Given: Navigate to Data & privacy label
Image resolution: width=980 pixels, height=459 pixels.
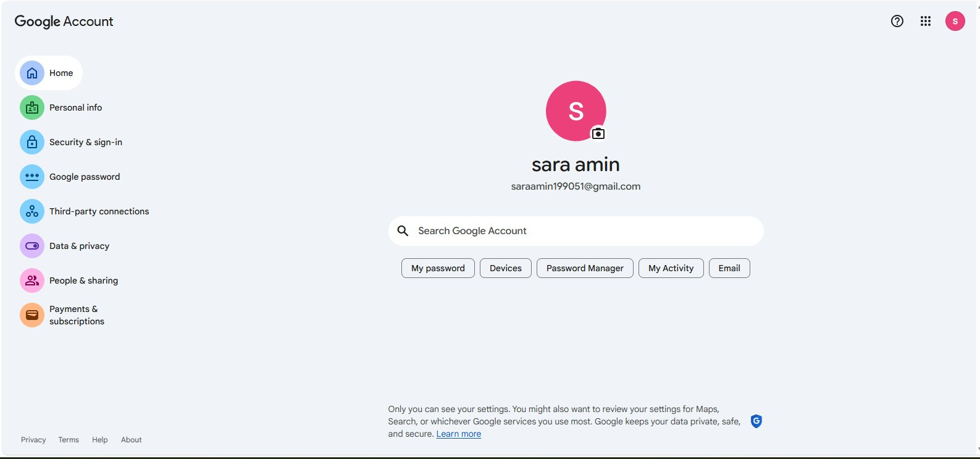Looking at the screenshot, I should coord(79,246).
